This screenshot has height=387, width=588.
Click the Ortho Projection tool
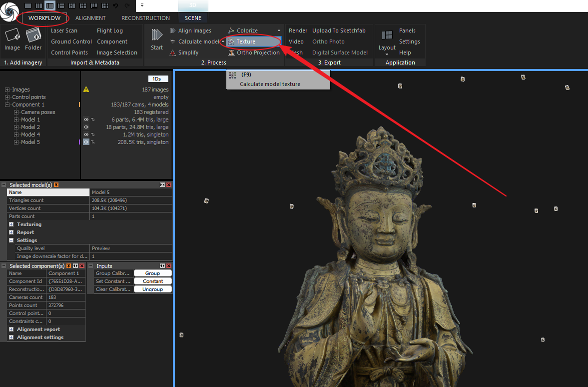click(x=258, y=52)
